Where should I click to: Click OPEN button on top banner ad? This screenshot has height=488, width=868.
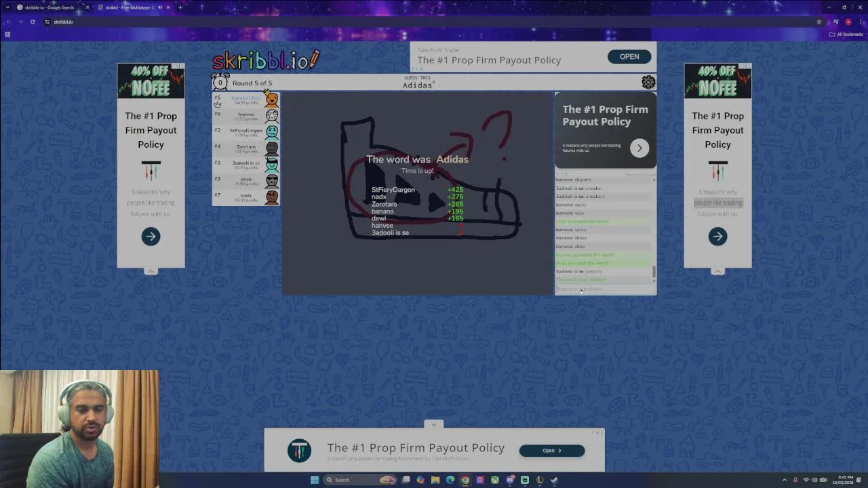629,56
